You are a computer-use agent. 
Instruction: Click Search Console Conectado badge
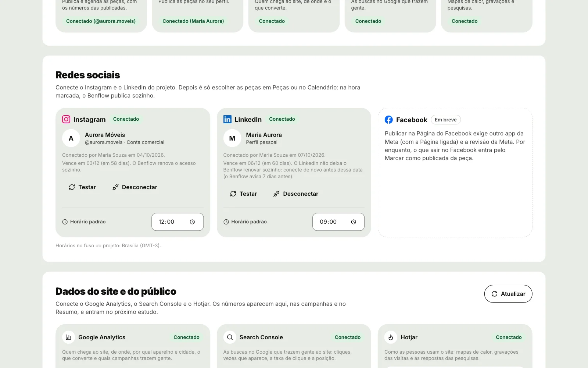point(348,337)
